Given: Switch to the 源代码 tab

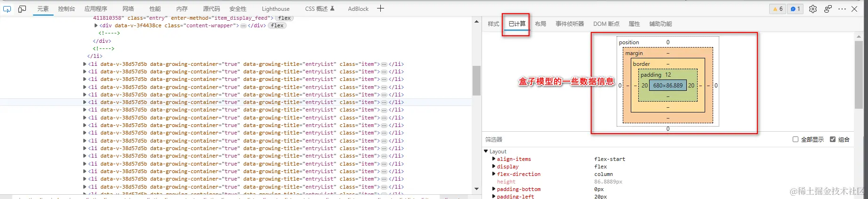Looking at the screenshot, I should [x=211, y=8].
